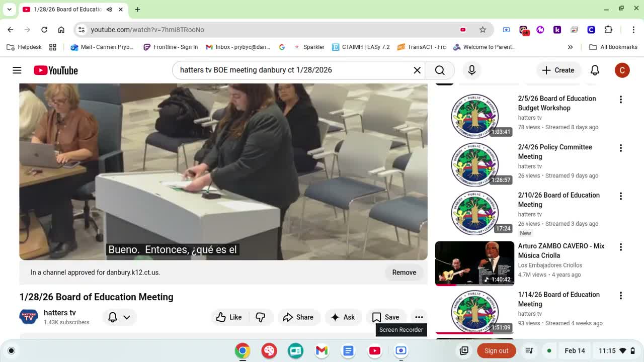This screenshot has height=362, width=644.
Task: Click the address bar URL
Action: pyautogui.click(x=147, y=30)
